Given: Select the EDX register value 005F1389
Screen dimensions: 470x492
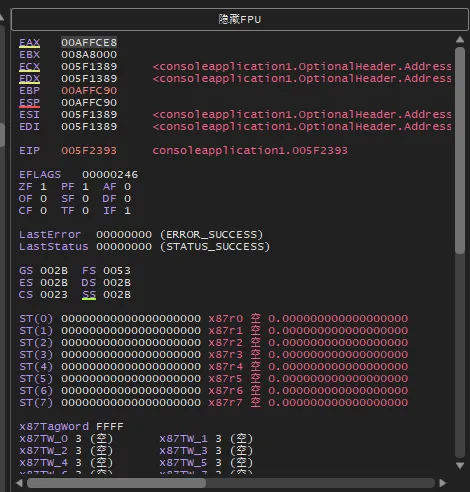Looking at the screenshot, I should [x=89, y=79].
